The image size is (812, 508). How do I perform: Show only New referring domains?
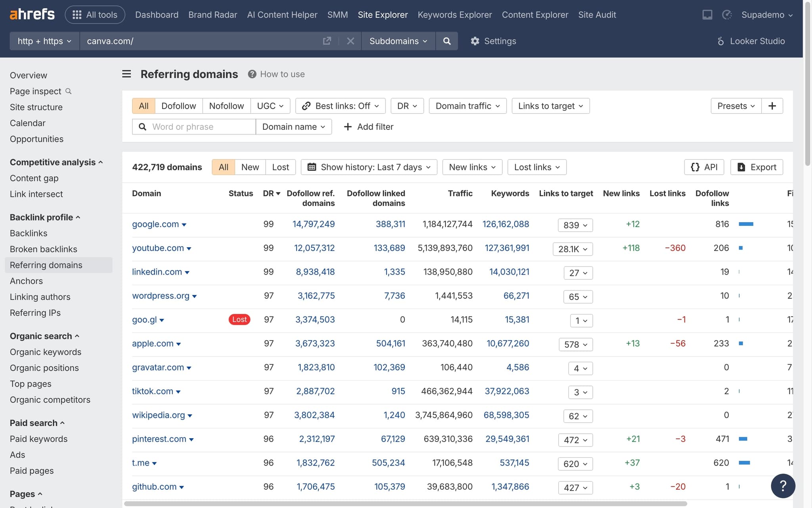point(249,167)
